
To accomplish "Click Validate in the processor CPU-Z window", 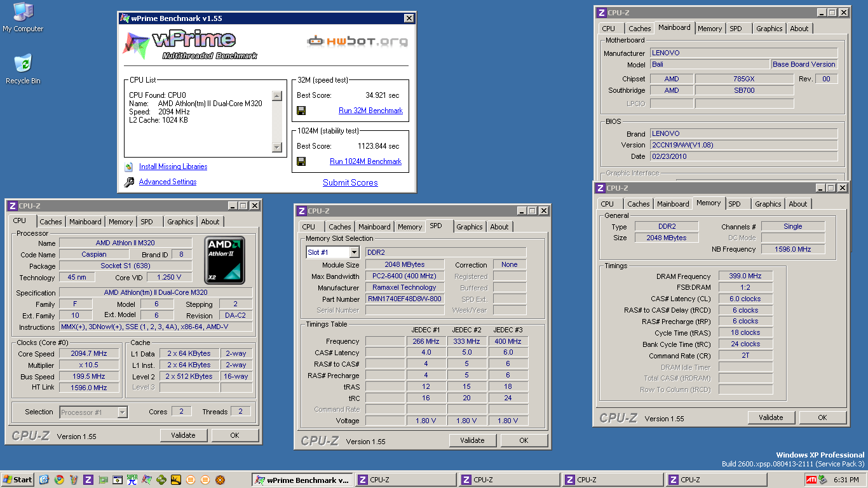I will coord(183,435).
